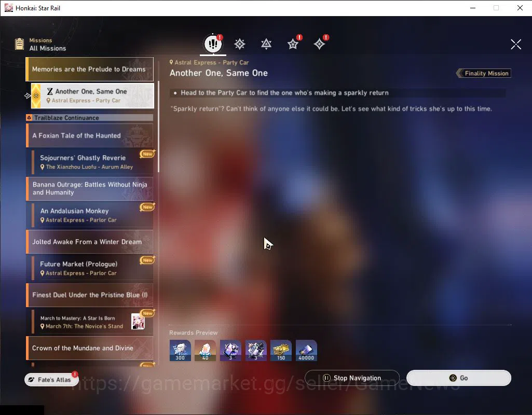The image size is (532, 415).
Task: Open Sojourners' Ghastly Reverie mission
Action: pyautogui.click(x=92, y=162)
